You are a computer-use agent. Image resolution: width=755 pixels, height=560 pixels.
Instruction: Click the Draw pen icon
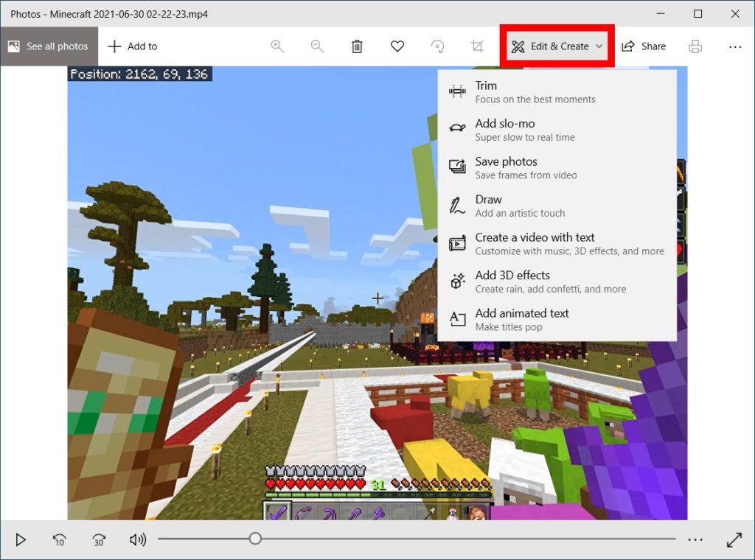point(457,205)
